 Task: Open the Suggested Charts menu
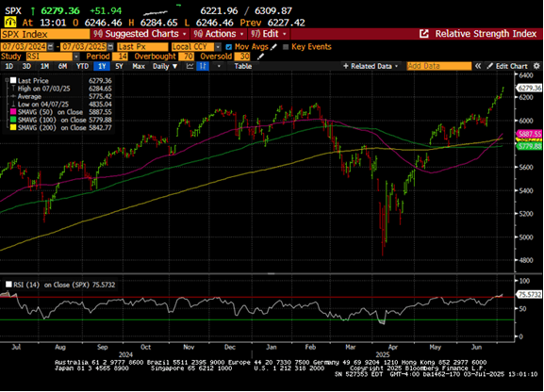[140, 34]
